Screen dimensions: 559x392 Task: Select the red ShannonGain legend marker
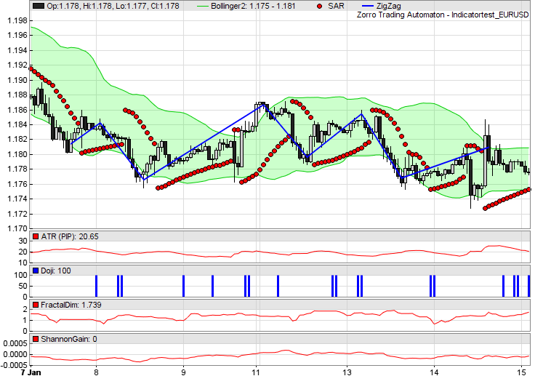36,339
